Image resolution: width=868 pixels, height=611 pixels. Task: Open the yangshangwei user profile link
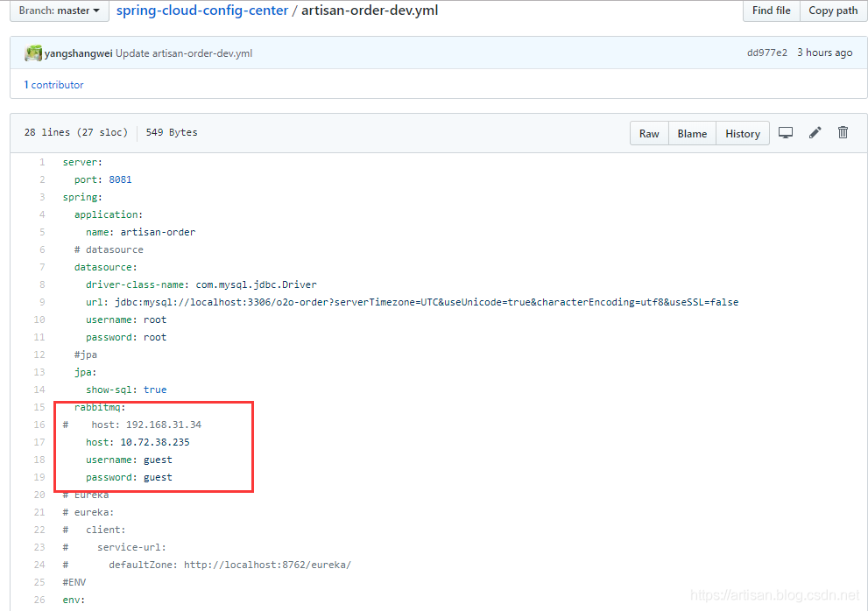79,53
